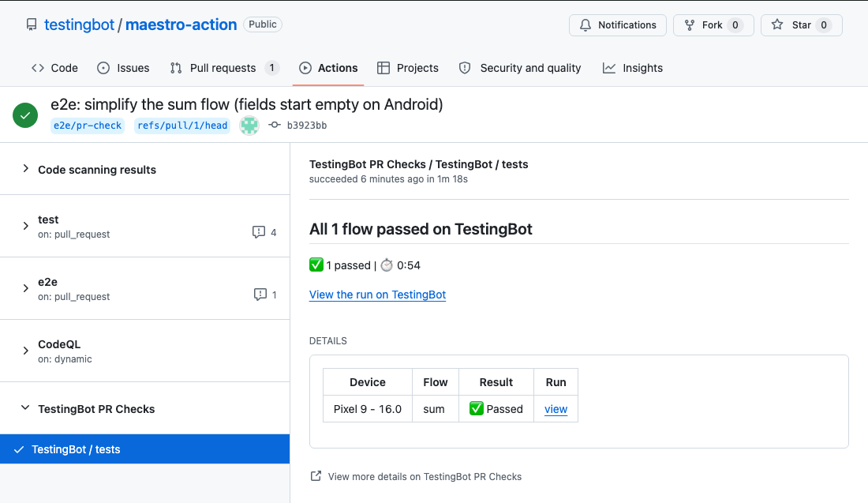The image size is (868, 503).
Task: Expand the CodeQL chevron
Action: click(x=25, y=351)
